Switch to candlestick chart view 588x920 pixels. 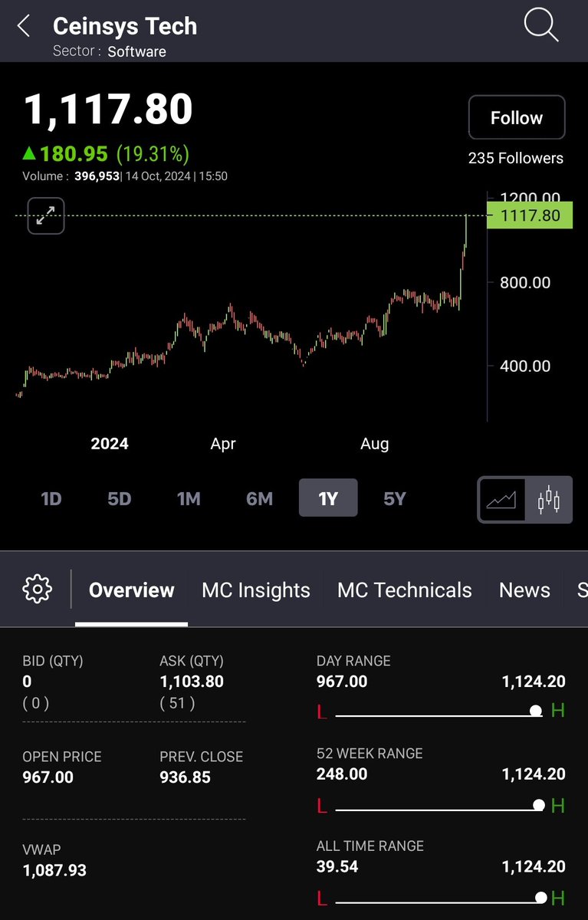549,500
